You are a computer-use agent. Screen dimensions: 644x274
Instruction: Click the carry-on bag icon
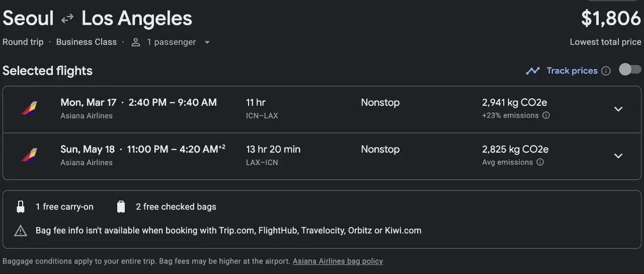[21, 207]
